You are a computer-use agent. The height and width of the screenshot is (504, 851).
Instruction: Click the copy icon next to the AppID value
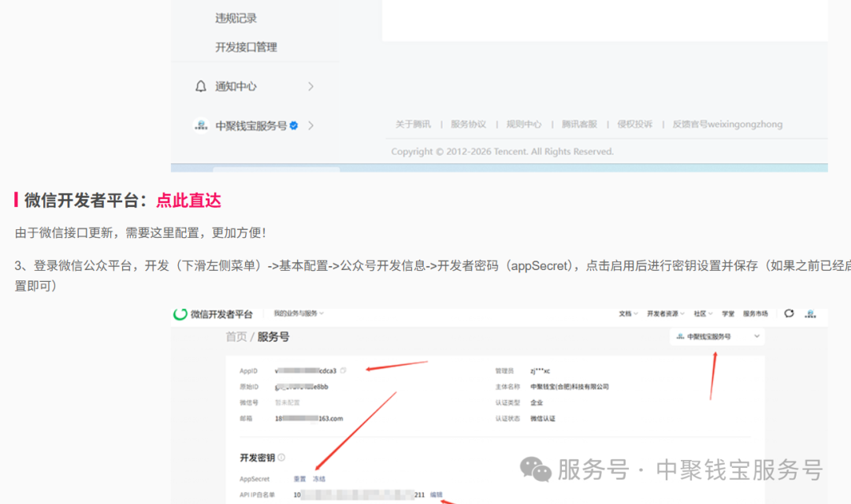coord(343,369)
